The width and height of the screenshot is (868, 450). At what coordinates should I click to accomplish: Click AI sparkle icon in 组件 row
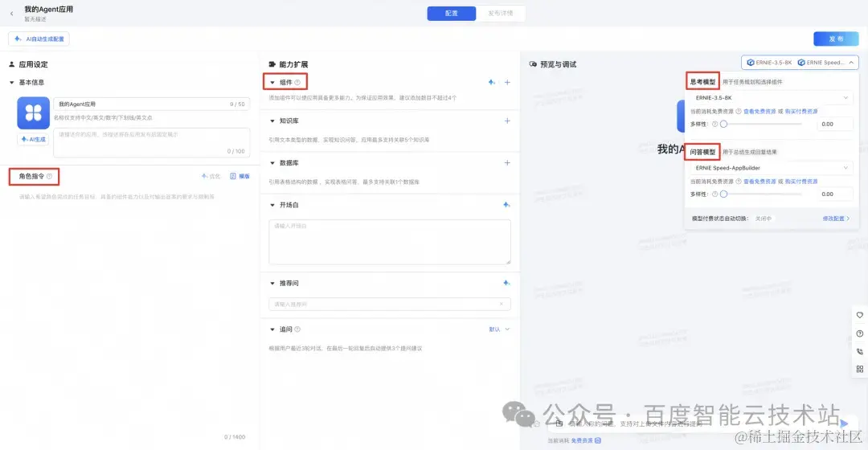[x=492, y=83]
